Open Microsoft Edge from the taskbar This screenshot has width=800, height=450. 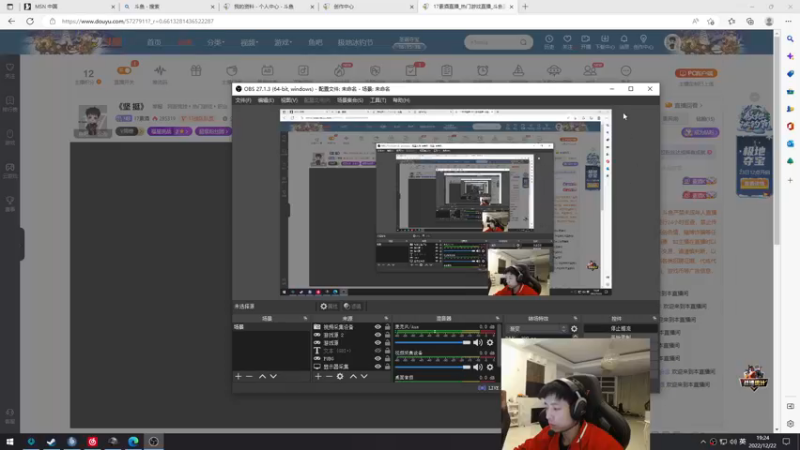click(133, 442)
